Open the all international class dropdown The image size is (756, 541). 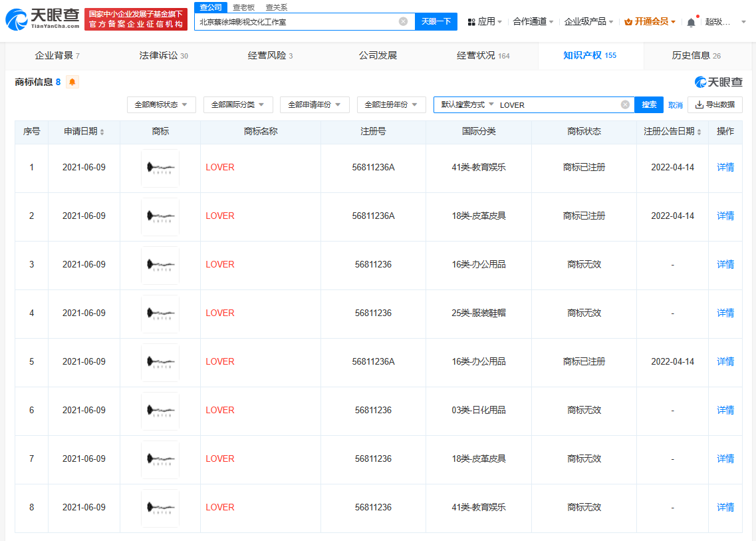click(x=237, y=104)
